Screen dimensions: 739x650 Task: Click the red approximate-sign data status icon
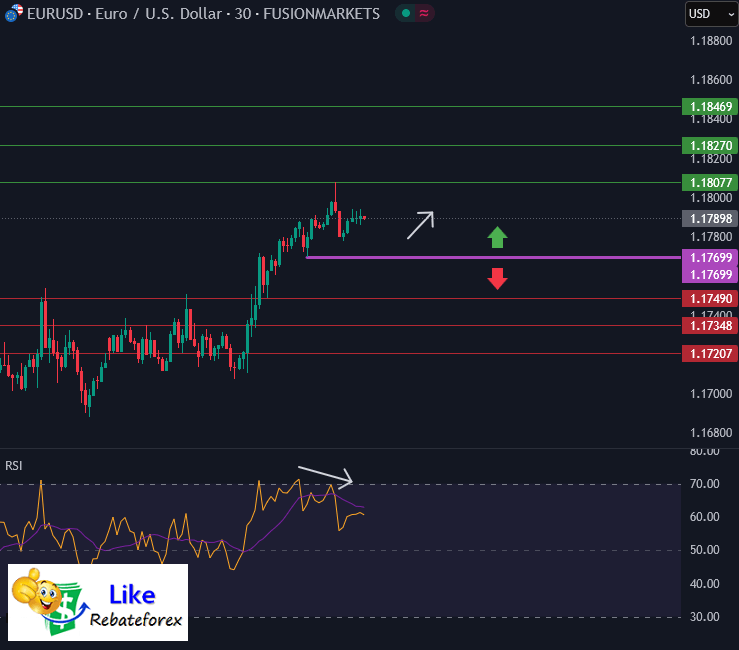click(424, 14)
